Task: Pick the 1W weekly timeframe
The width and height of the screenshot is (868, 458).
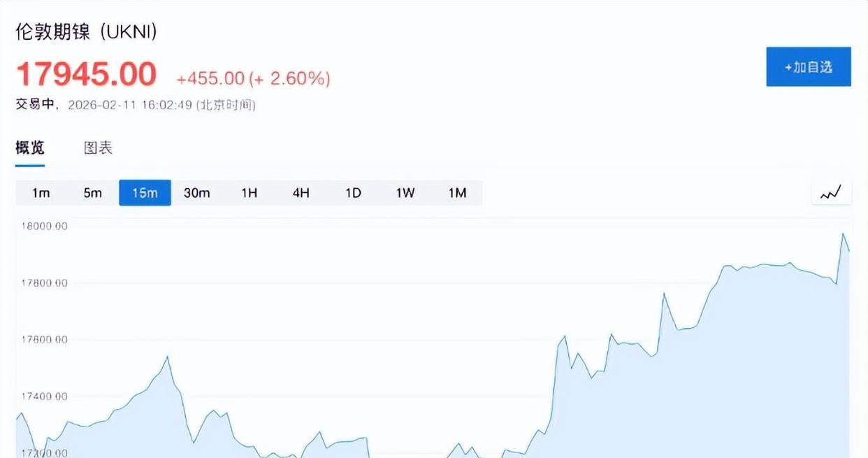Action: pos(405,193)
